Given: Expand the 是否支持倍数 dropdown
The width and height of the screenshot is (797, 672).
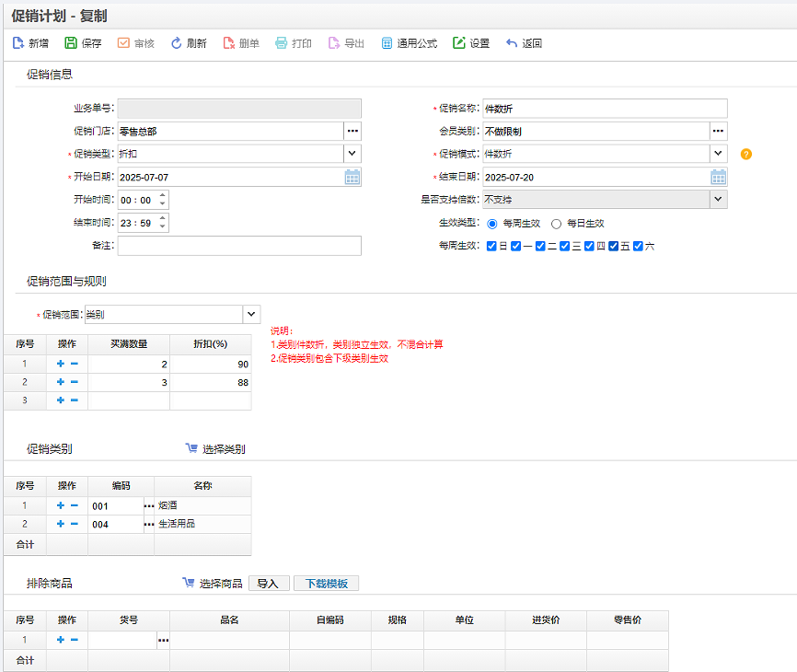Looking at the screenshot, I should (718, 199).
